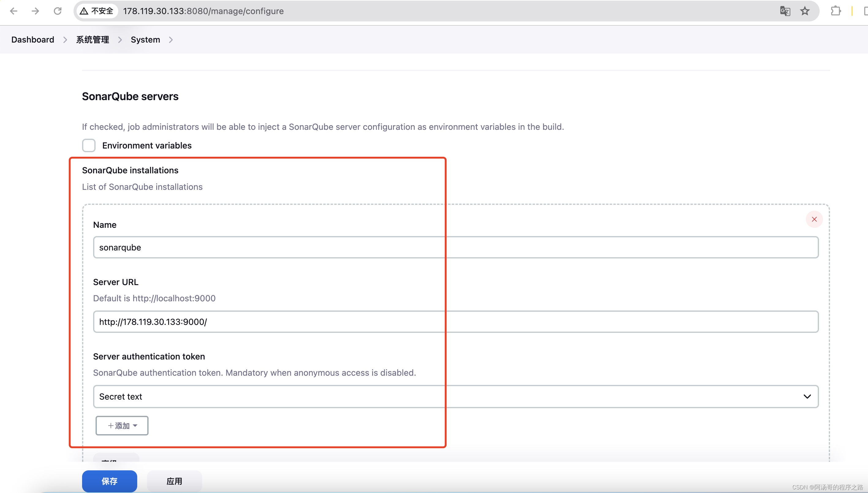Click the 'Environment variables' label text
868x493 pixels.
[x=147, y=145]
